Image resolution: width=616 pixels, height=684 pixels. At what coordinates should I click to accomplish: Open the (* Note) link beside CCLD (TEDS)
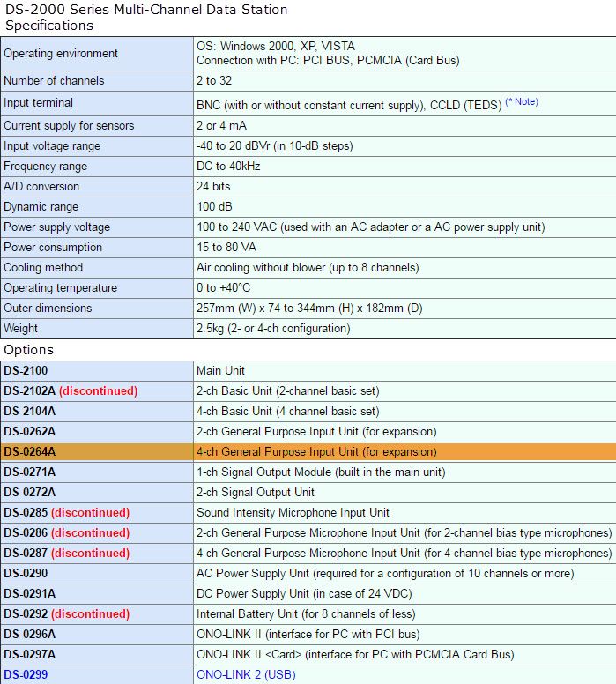click(x=522, y=101)
